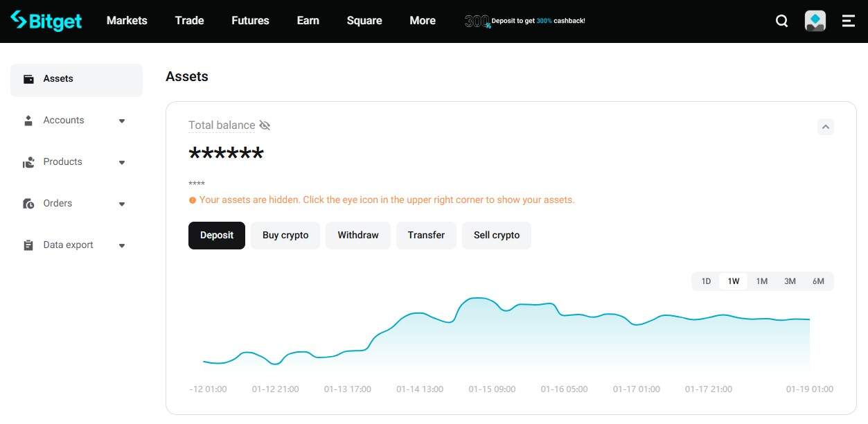Viewport: 868px width, 424px height.
Task: Switch chart range to 6M
Action: pos(818,281)
